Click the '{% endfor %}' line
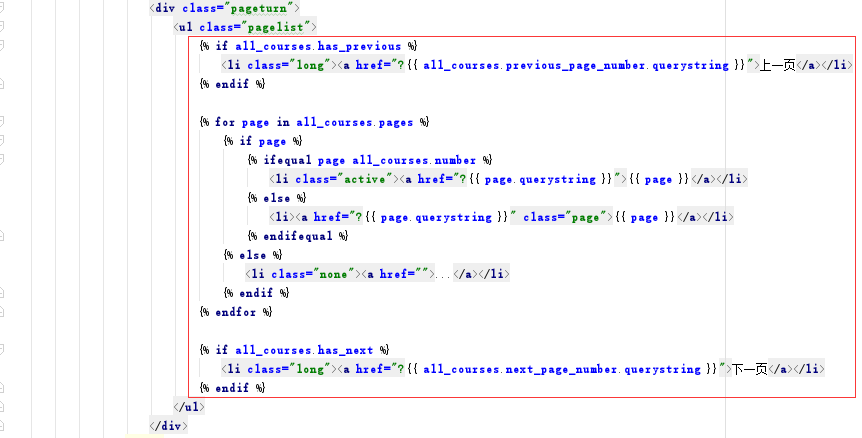This screenshot has height=438, width=862. coord(236,312)
